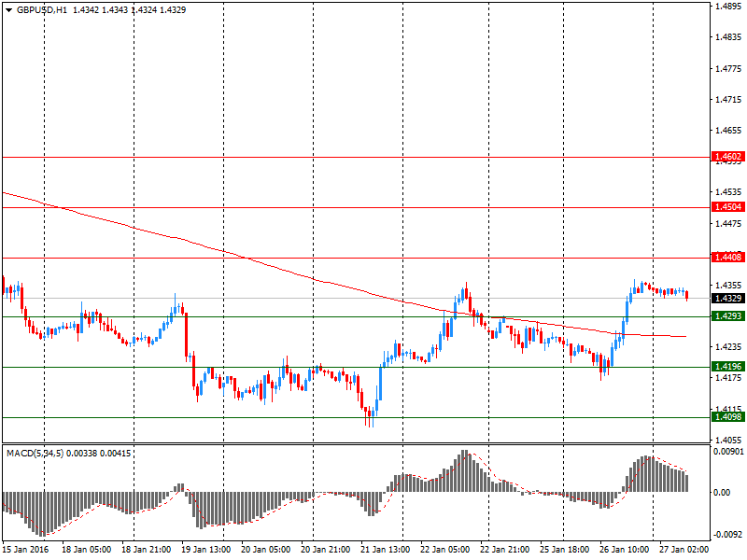The width and height of the screenshot is (747, 560).
Task: Click the 27 Jan 02:00 time label
Action: (x=684, y=550)
